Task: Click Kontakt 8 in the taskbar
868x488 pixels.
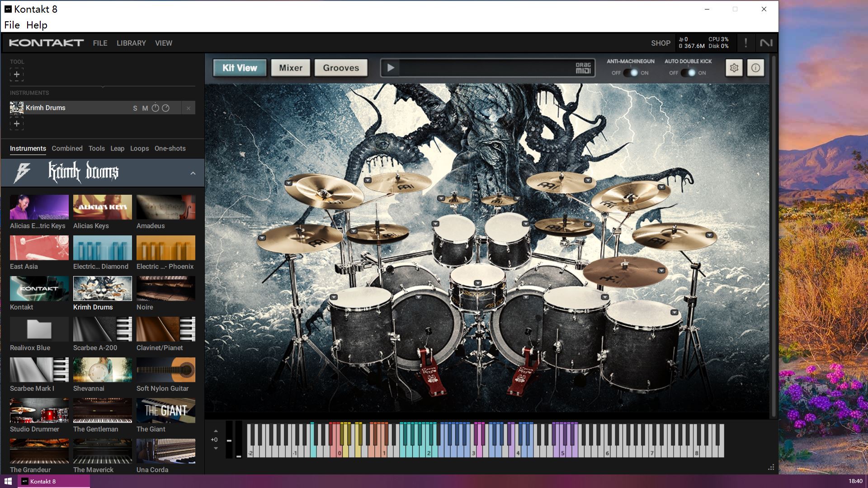Action: pyautogui.click(x=54, y=481)
